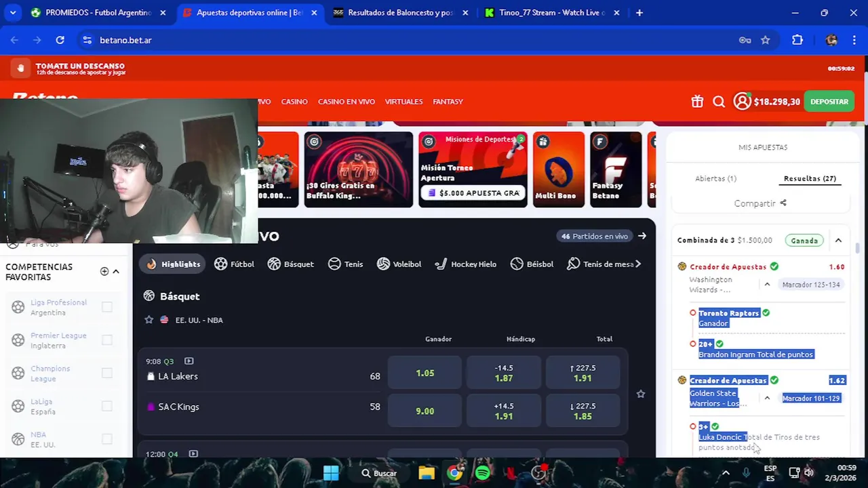Click the Highlights filter pill
868x488 pixels.
pos(173,264)
